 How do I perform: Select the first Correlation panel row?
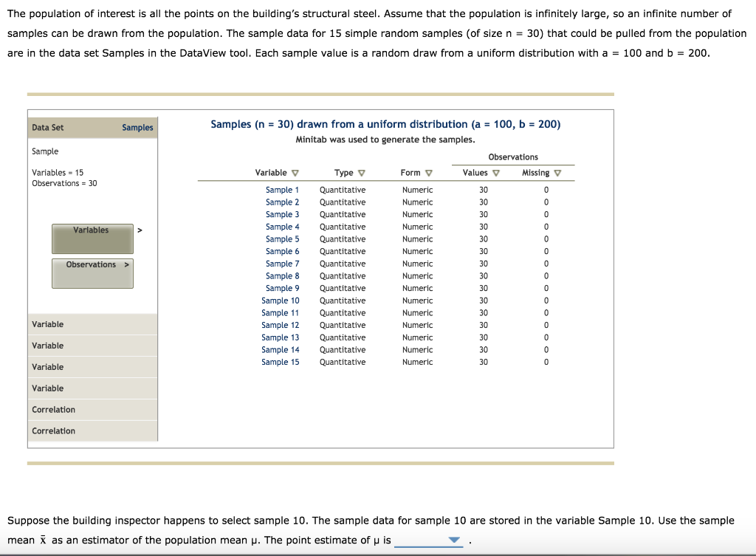pyautogui.click(x=92, y=409)
